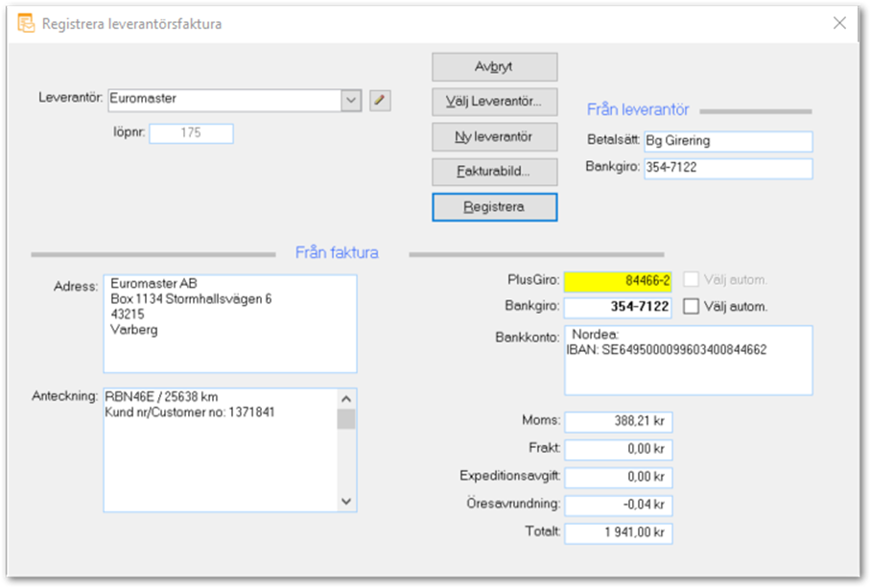Click the Bankkonto box with Nordea IBAN
871x588 pixels.
[688, 361]
